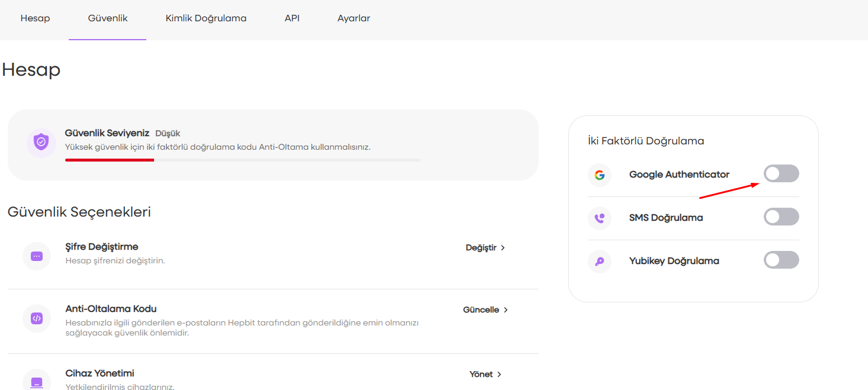Click the Cihaz Yönetimi device icon
Image resolution: width=868 pixels, height=390 pixels.
pyautogui.click(x=37, y=381)
